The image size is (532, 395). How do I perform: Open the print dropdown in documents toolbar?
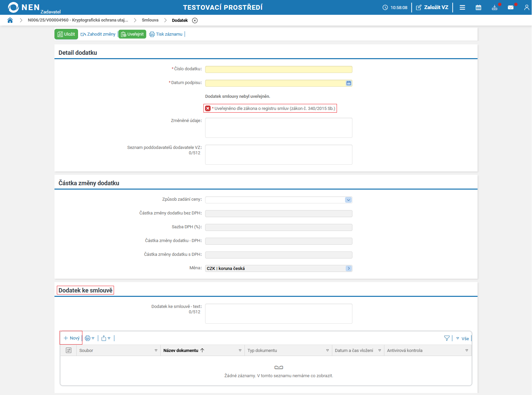(x=89, y=338)
